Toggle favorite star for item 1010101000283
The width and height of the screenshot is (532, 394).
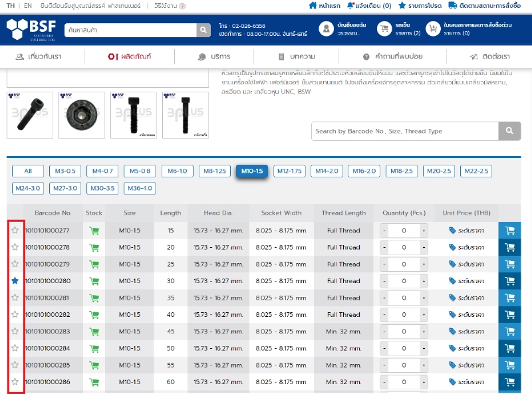click(x=15, y=331)
